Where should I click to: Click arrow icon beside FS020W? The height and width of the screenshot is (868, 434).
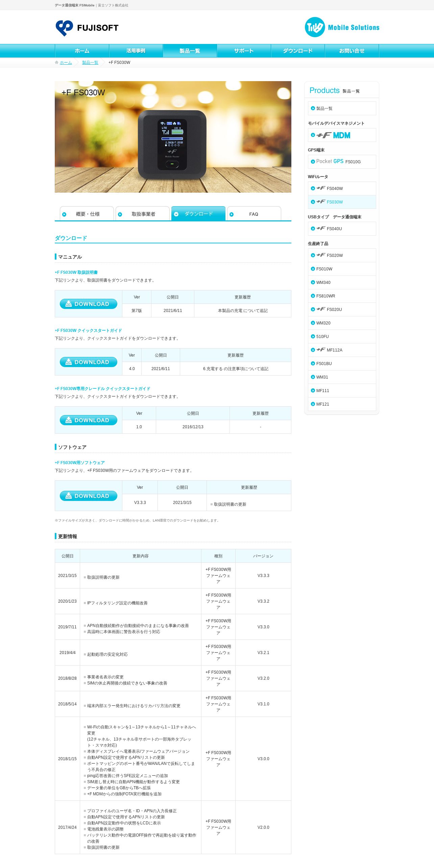313,255
